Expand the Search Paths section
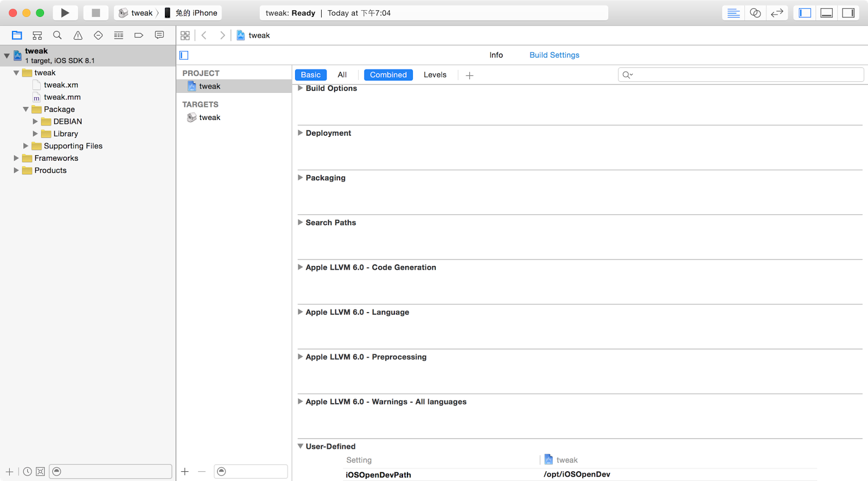Image resolution: width=868 pixels, height=481 pixels. click(x=300, y=223)
